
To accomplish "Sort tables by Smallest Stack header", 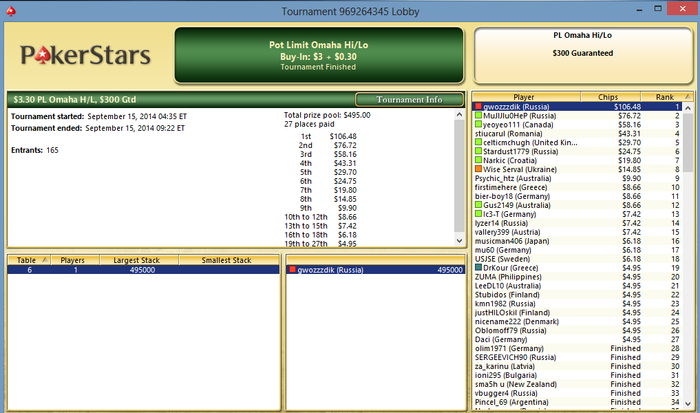I will tap(229, 260).
